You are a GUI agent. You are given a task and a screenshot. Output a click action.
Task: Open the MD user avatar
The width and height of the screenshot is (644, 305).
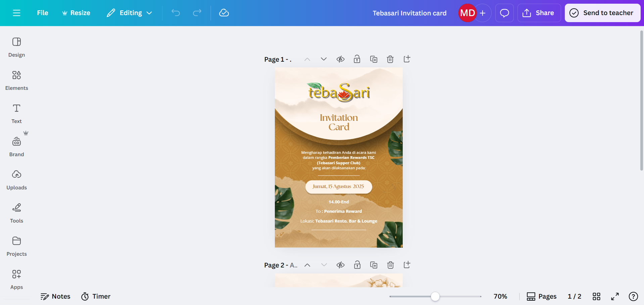tap(467, 13)
